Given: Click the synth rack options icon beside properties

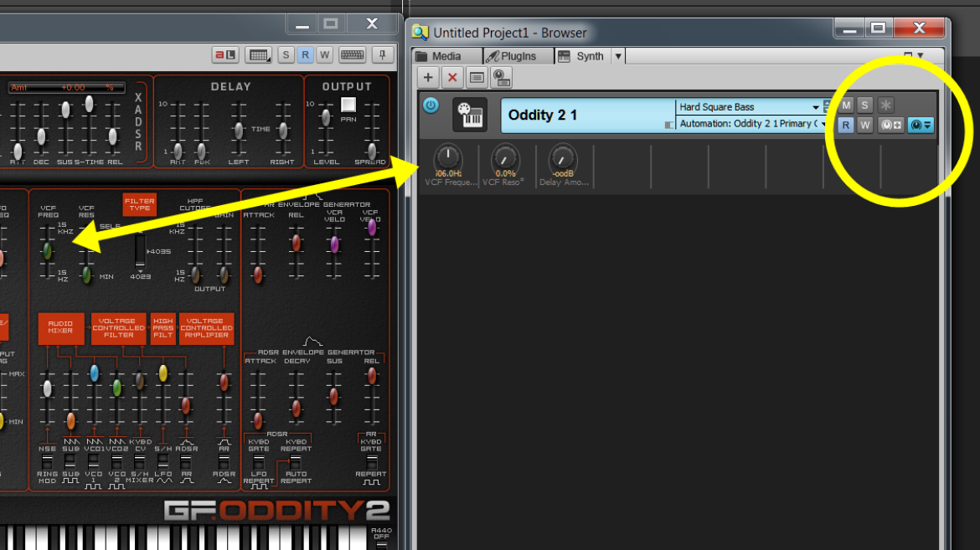Looking at the screenshot, I should click(x=501, y=78).
